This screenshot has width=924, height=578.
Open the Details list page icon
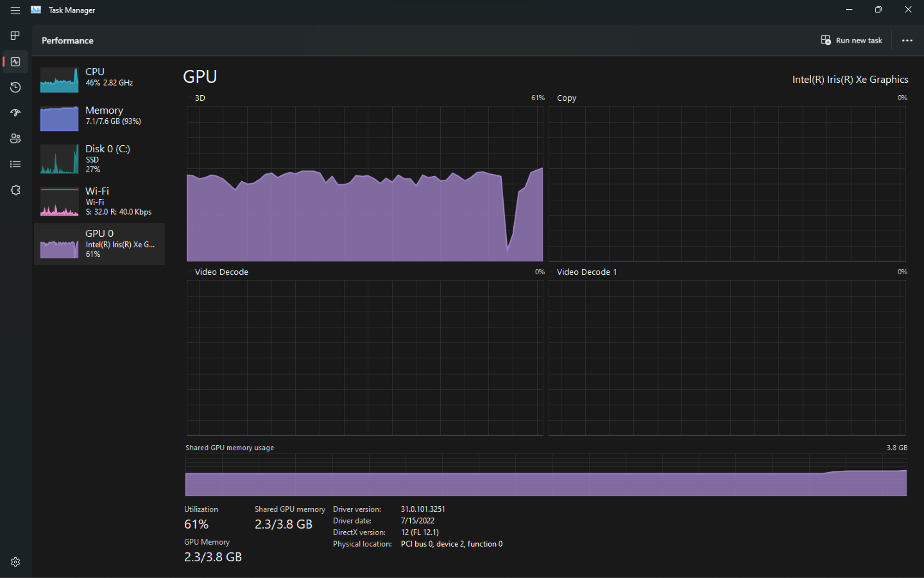click(15, 164)
